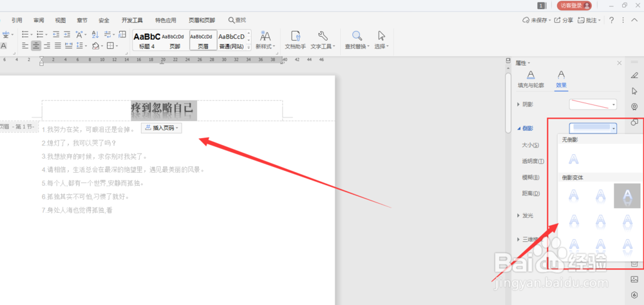Click the Search (查找) box in ribbon
This screenshot has width=644, height=305.
238,20
